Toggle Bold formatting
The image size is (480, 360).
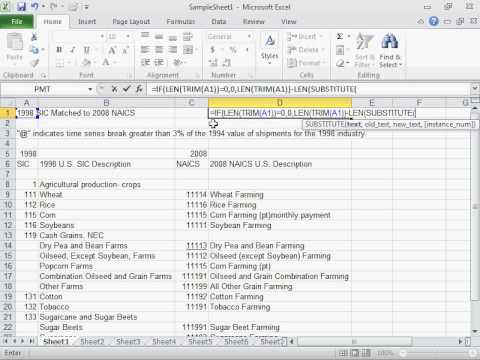[59, 50]
